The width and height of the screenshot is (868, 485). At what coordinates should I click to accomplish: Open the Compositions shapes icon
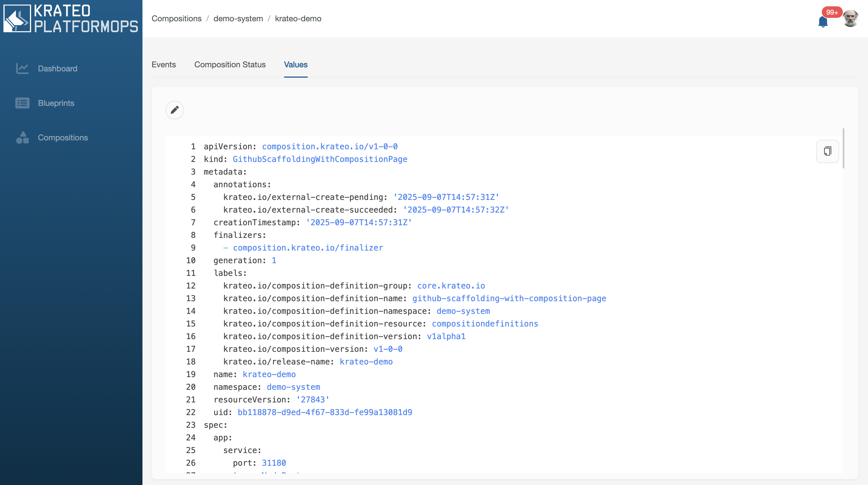(22, 138)
